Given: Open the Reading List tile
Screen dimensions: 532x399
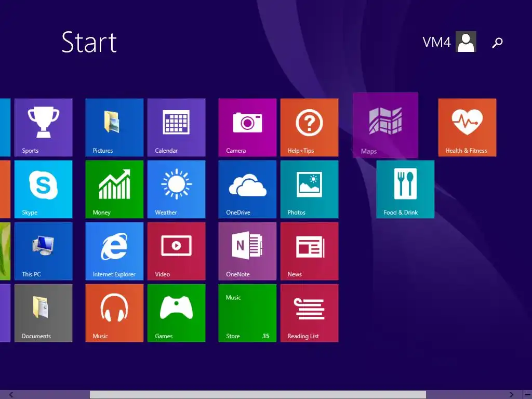Looking at the screenshot, I should pyautogui.click(x=310, y=313).
